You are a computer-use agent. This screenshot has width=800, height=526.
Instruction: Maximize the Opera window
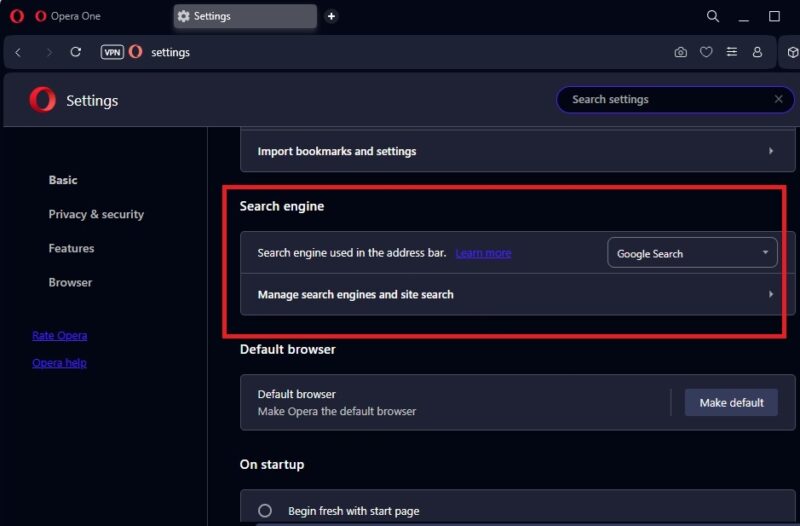coord(774,16)
